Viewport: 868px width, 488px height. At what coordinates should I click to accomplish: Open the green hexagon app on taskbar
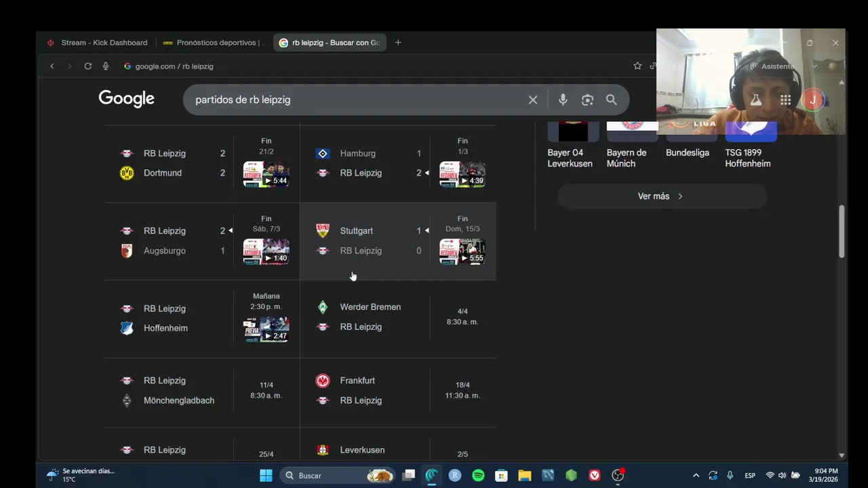point(571,475)
